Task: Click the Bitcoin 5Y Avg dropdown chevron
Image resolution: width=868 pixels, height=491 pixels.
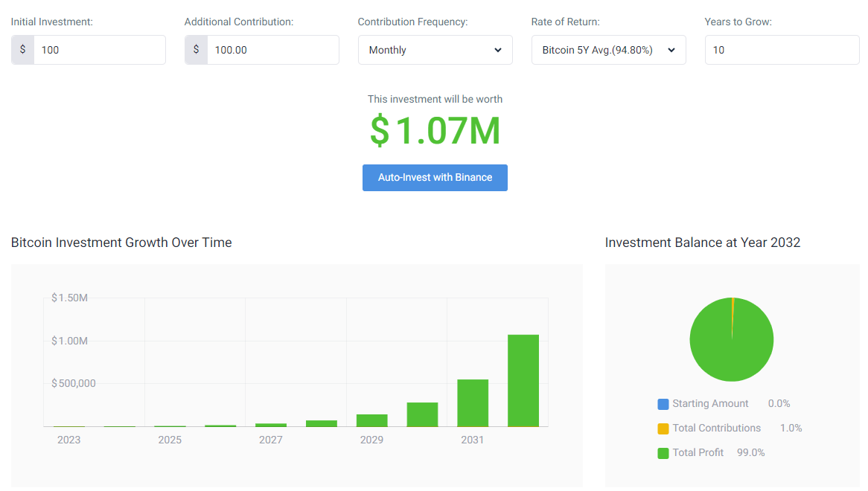Action: click(x=671, y=51)
